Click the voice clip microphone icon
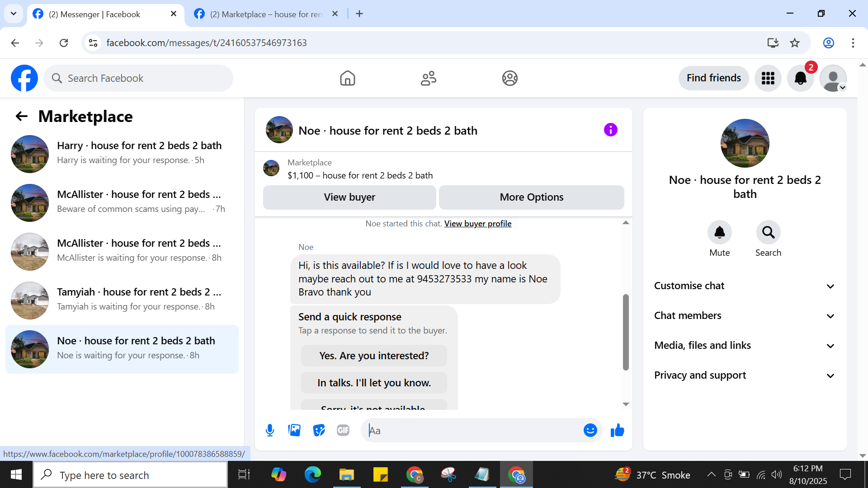The height and width of the screenshot is (488, 868). [270, 430]
